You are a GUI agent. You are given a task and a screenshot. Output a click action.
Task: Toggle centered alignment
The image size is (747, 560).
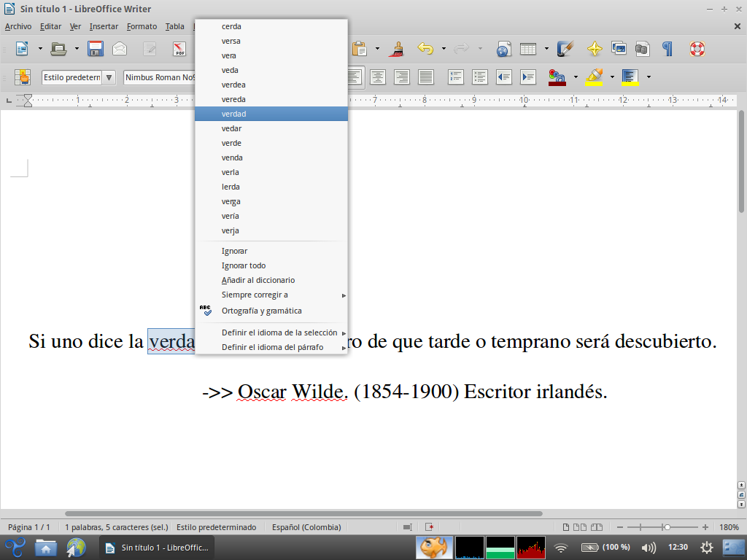[378, 77]
